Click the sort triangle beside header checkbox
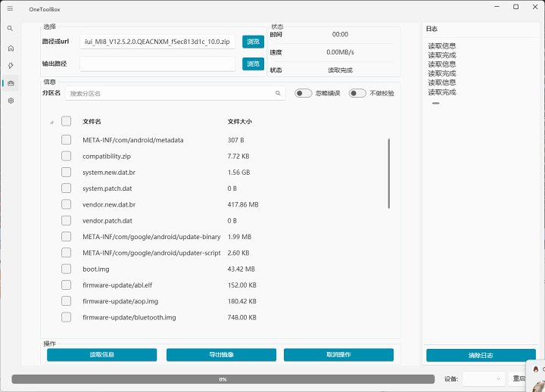 51,122
